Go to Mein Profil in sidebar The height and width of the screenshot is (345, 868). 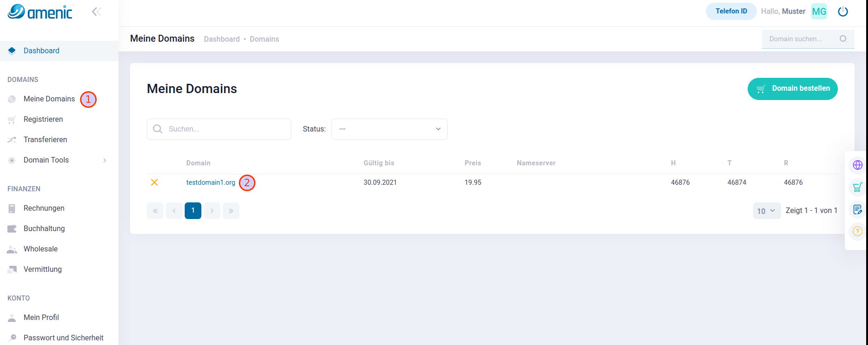41,318
